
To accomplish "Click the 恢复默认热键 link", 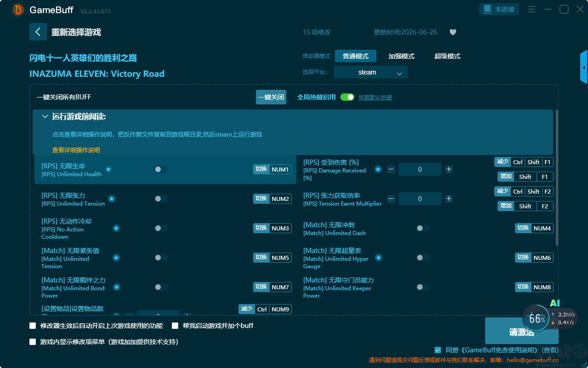I will [375, 98].
